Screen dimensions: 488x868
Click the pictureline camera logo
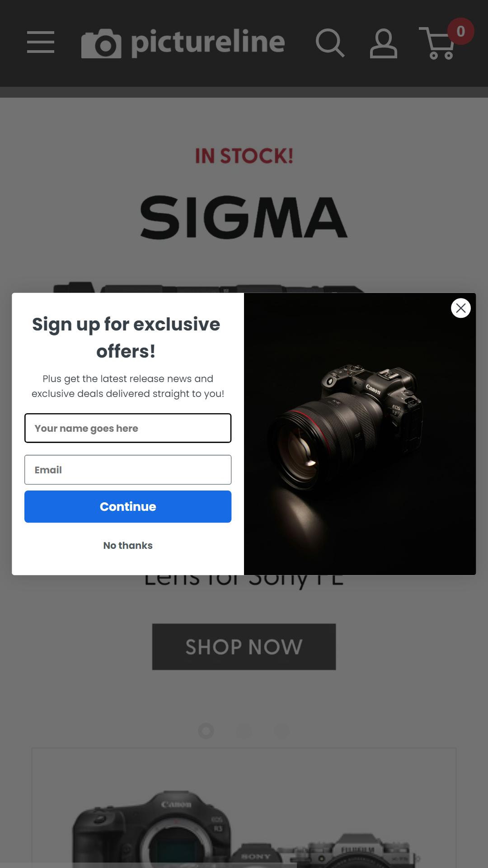point(183,43)
